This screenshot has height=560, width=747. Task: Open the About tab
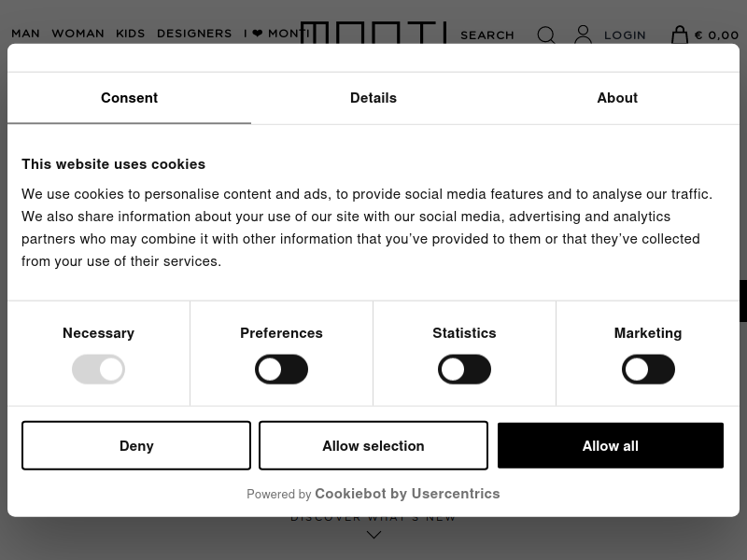coord(617,98)
